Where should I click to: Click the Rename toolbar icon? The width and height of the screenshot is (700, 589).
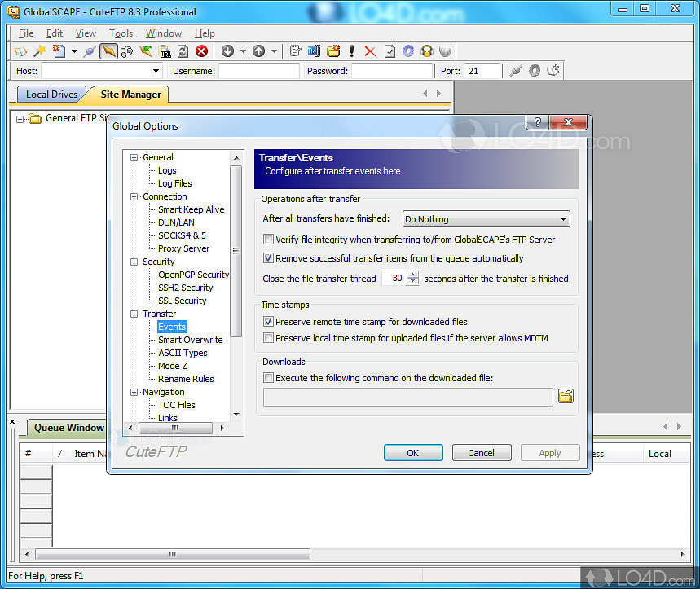(315, 51)
